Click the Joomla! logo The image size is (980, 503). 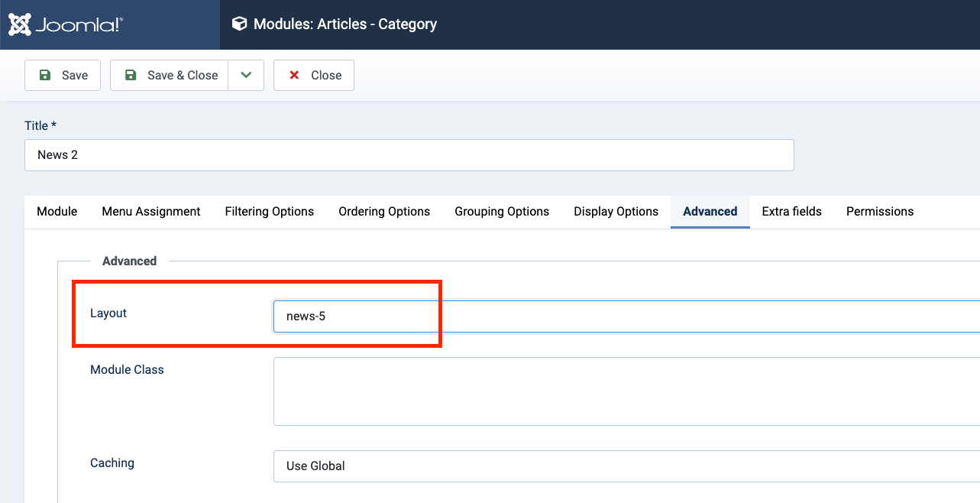tap(66, 24)
